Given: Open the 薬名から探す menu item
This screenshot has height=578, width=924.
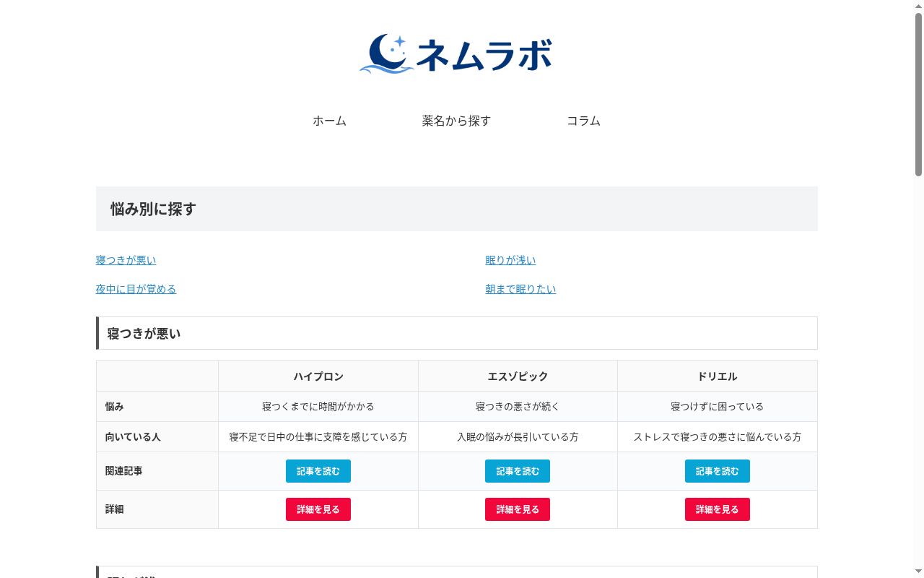Looking at the screenshot, I should click(456, 121).
